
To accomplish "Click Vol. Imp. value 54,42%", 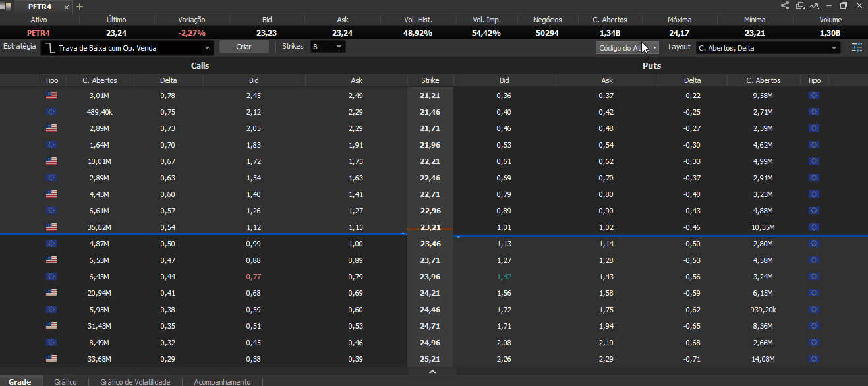I will [x=486, y=32].
